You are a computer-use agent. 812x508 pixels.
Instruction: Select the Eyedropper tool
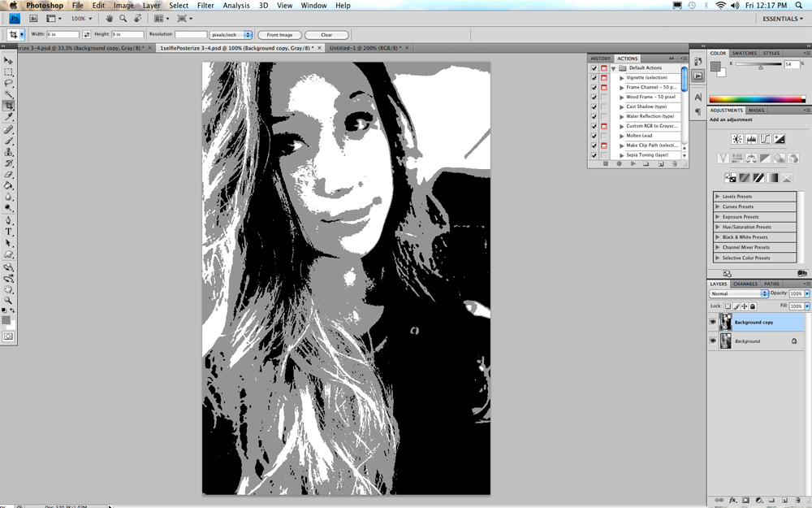click(8, 117)
